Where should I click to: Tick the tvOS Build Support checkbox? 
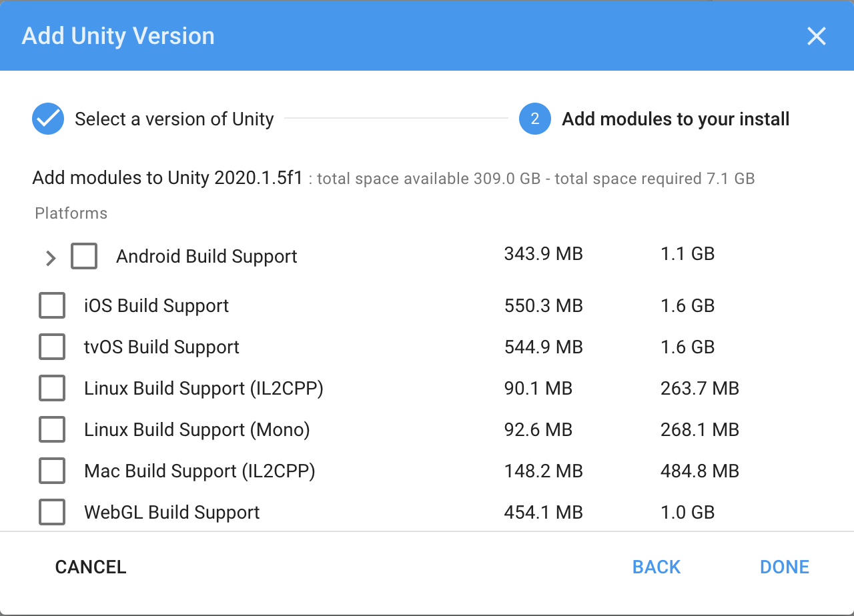click(x=52, y=347)
